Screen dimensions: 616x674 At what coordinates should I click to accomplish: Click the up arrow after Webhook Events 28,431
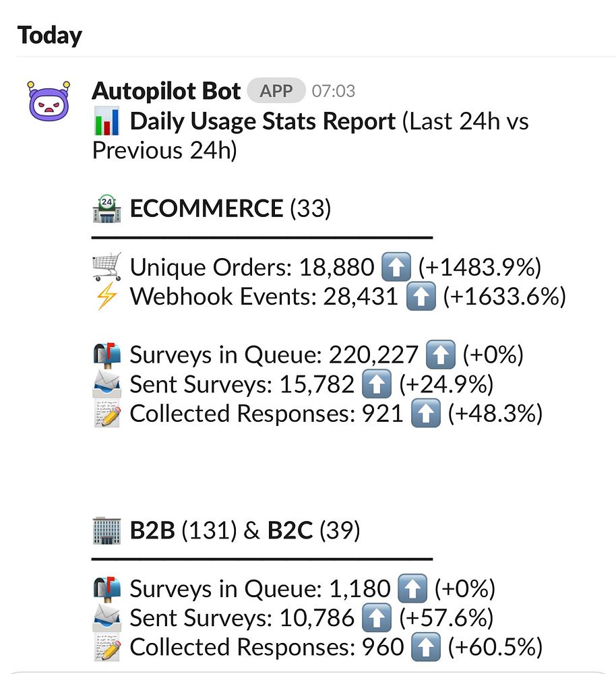(421, 296)
